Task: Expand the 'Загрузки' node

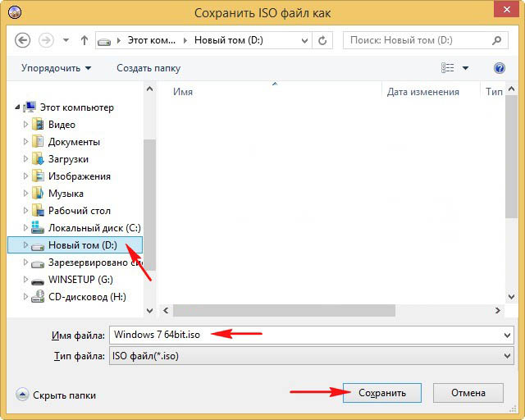Action: point(25,159)
